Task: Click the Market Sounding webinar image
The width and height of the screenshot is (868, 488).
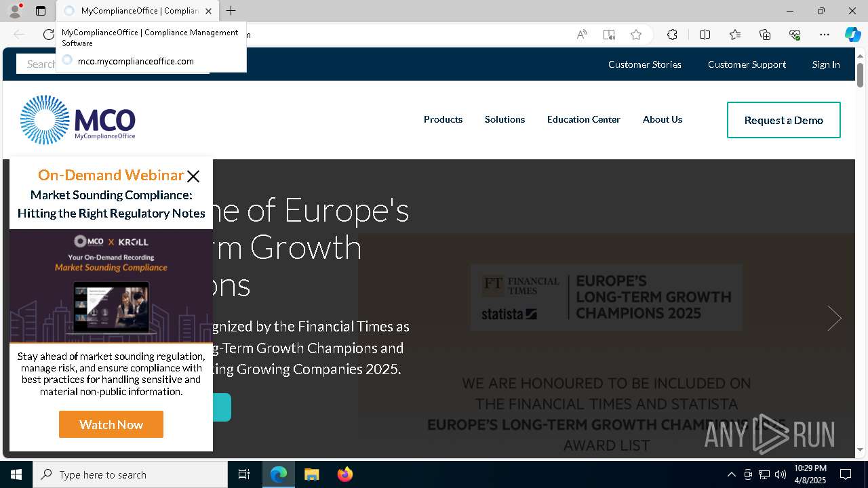Action: click(111, 287)
